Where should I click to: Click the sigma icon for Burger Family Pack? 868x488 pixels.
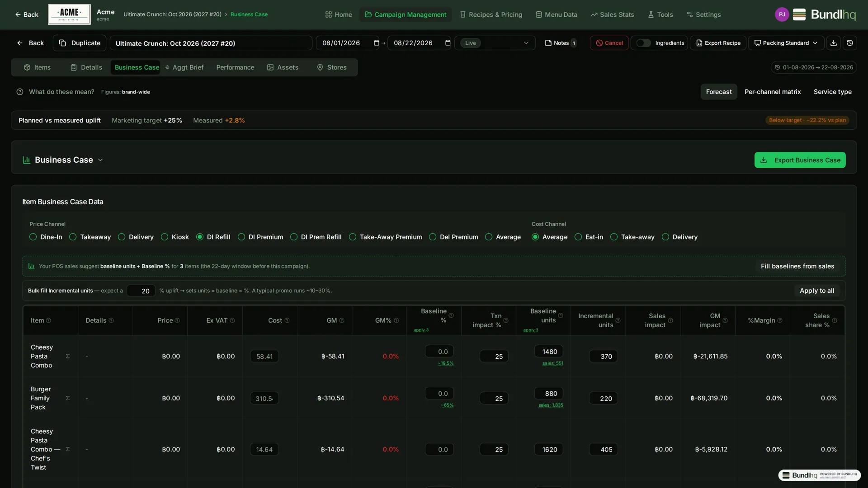click(x=68, y=398)
